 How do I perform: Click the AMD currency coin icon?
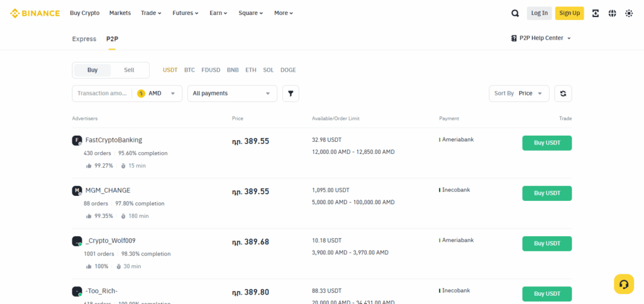[142, 94]
